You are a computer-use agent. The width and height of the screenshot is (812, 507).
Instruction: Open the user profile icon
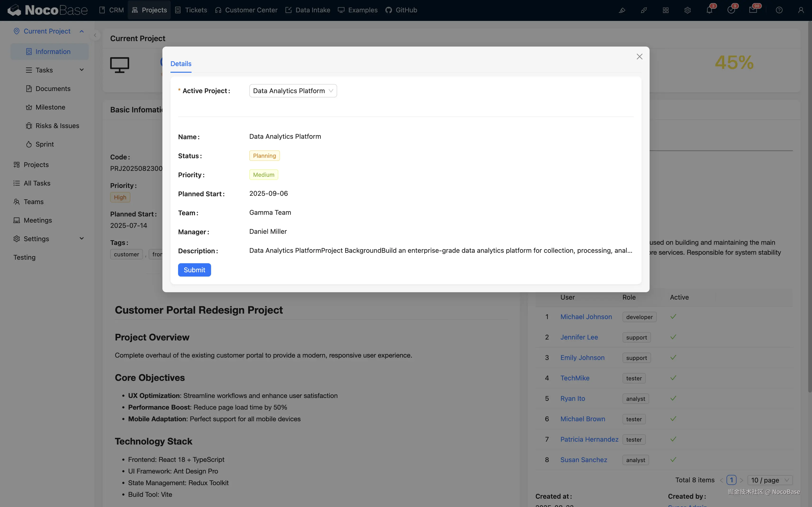pos(801,10)
